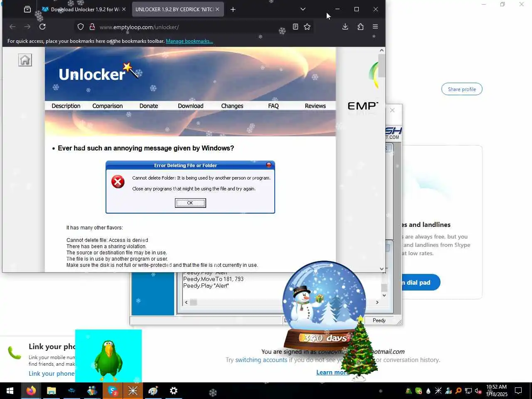
Task: Open the Firefox application hamburger menu
Action: (375, 27)
